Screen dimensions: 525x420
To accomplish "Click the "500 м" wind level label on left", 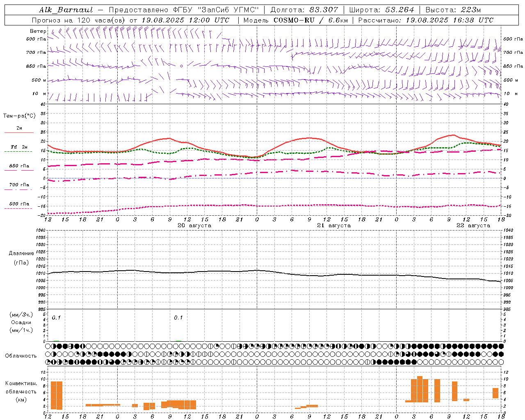I will click(x=39, y=80).
